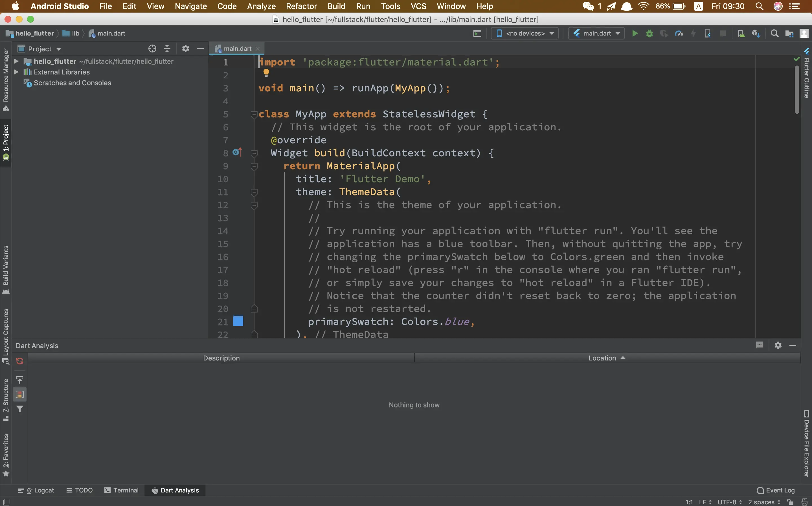The image size is (812, 506).
Task: Click the Debug bug icon
Action: click(649, 34)
